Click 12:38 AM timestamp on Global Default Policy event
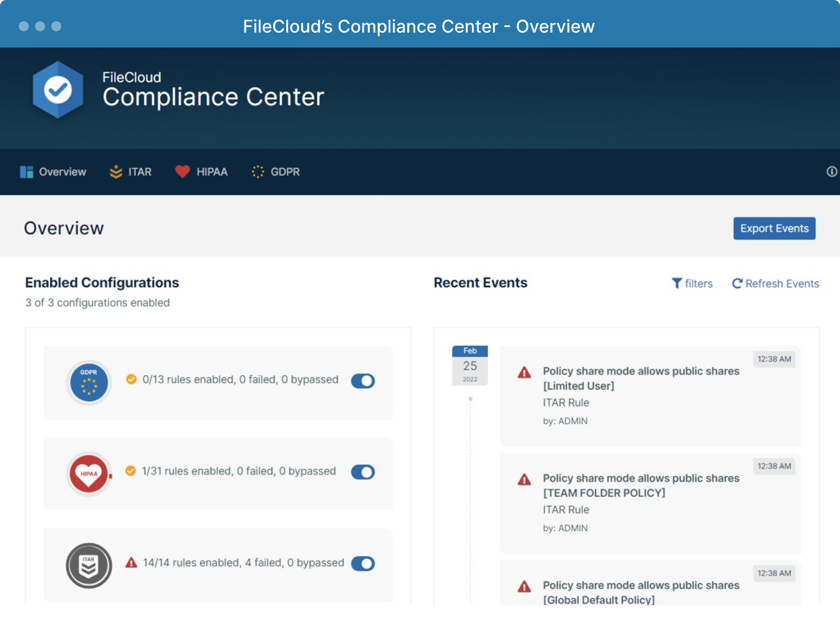840x626 pixels. pyautogui.click(x=774, y=573)
